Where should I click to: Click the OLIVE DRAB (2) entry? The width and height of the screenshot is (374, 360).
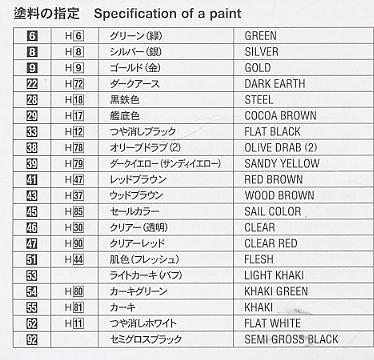point(281,148)
